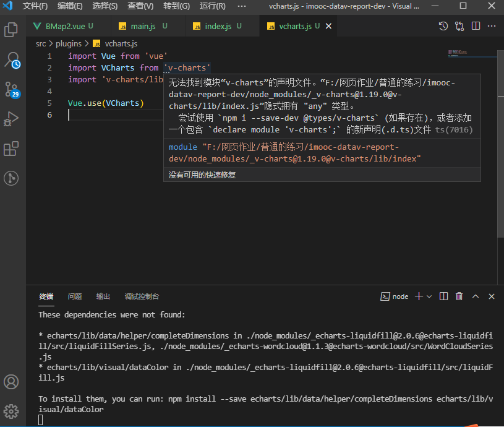The width and height of the screenshot is (504, 427).
Task: Open the file timeline history icon
Action: [443, 27]
